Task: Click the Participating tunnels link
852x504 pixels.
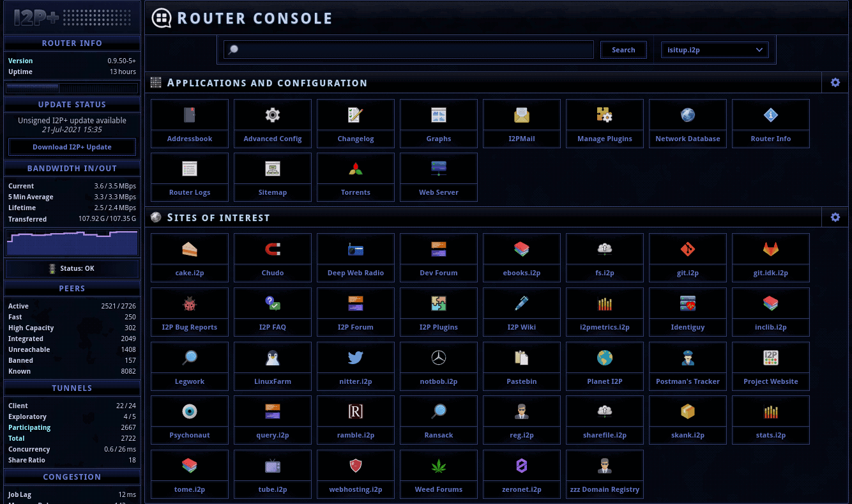Action: point(29,427)
